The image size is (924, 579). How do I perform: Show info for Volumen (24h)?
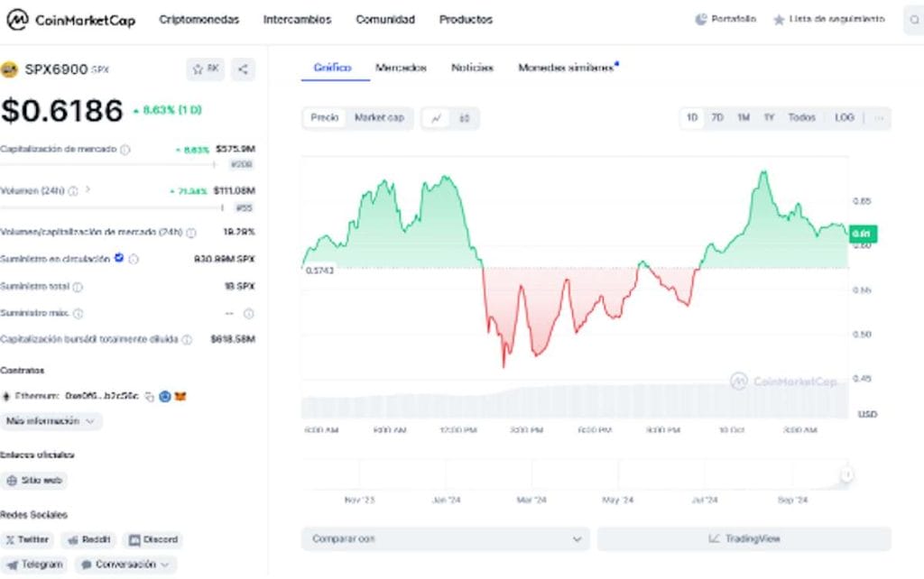pos(73,191)
